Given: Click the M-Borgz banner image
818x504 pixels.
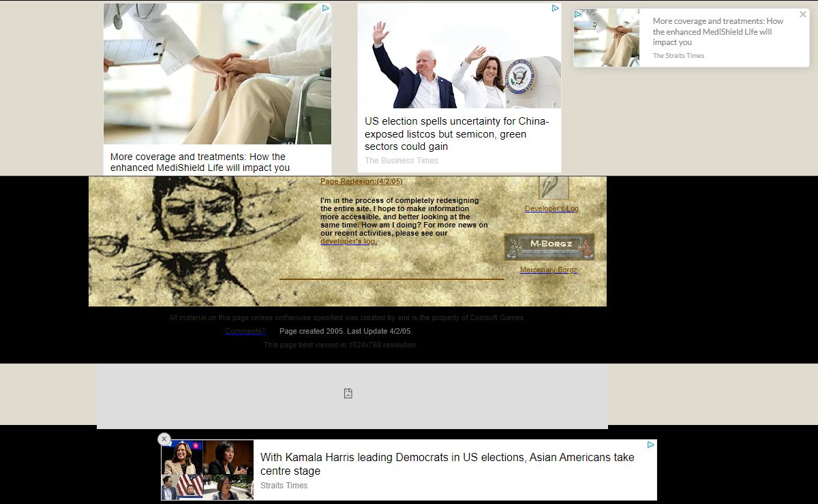Looking at the screenshot, I should 549,247.
